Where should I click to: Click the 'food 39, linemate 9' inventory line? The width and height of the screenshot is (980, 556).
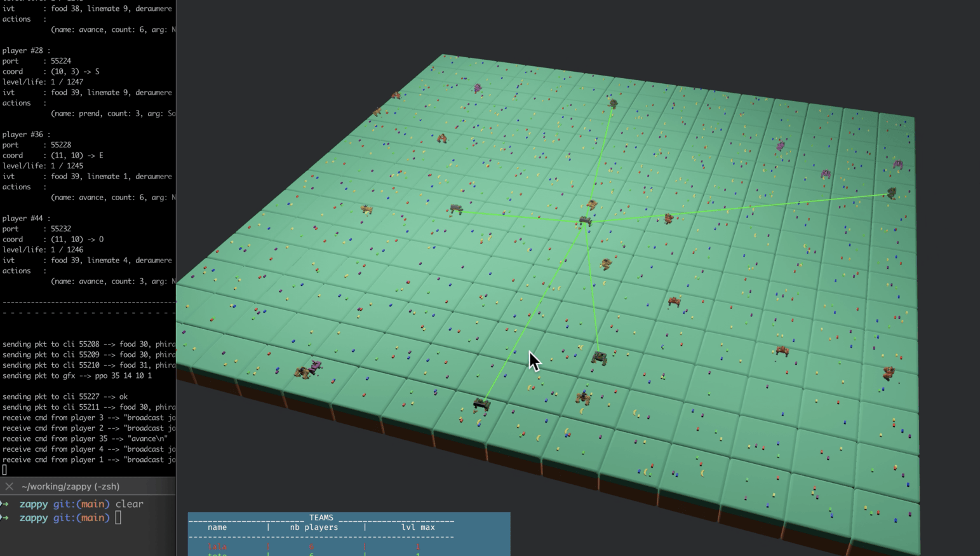point(88,92)
